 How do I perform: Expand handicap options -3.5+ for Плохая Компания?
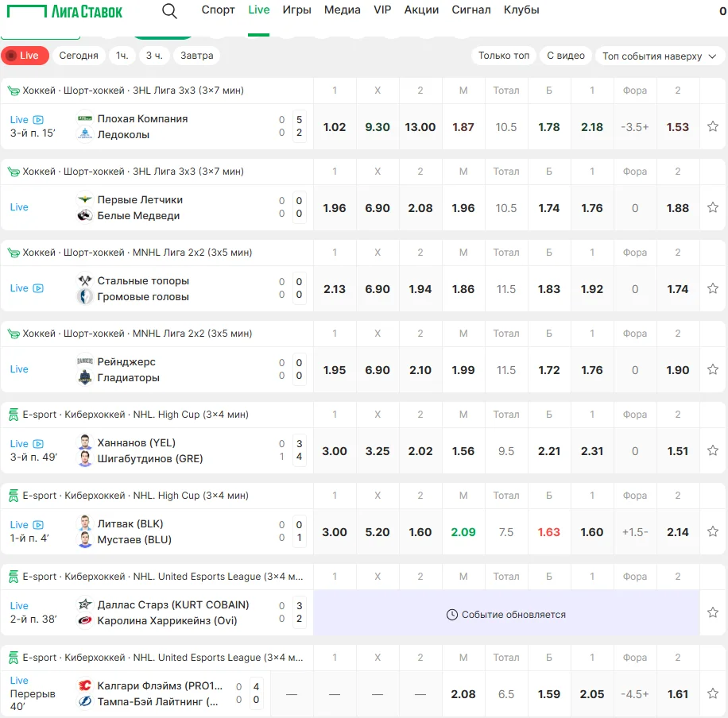point(635,127)
